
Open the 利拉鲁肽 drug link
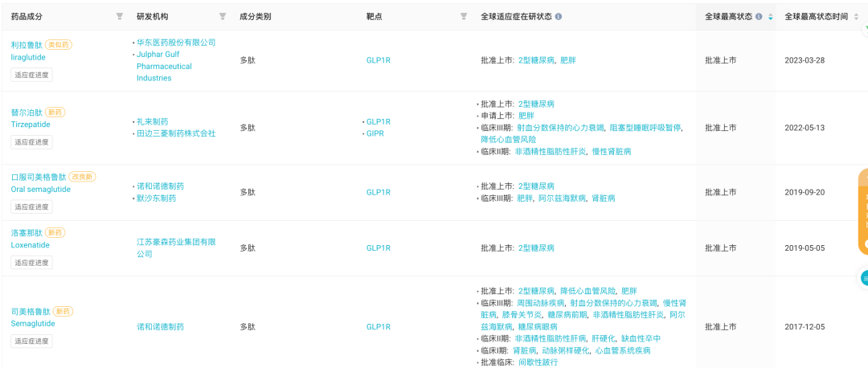point(27,45)
